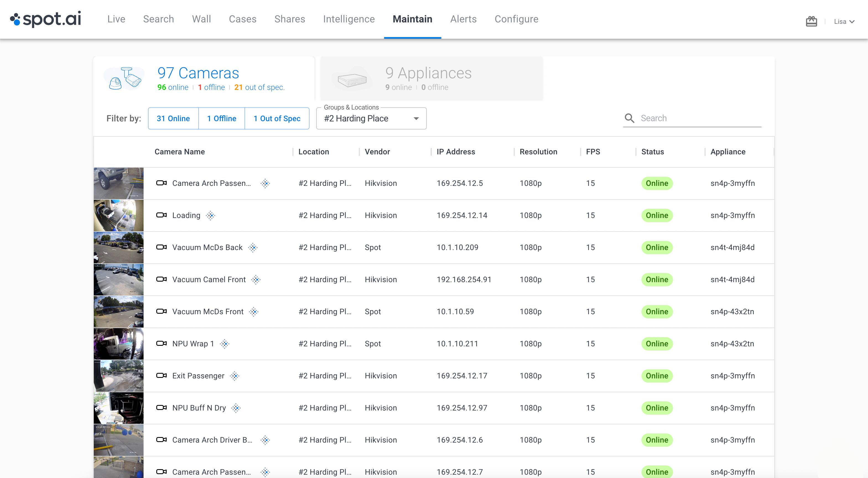Sort by Camera Name column header
This screenshot has height=478, width=868.
point(180,152)
